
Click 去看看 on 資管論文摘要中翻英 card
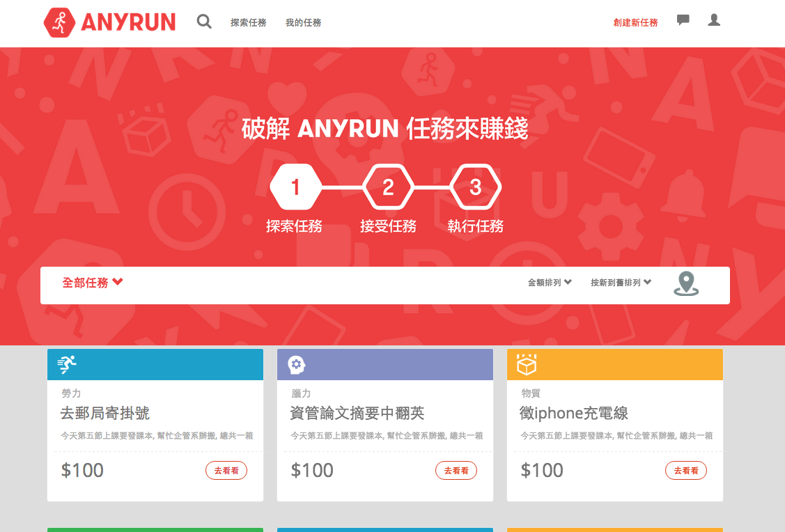point(456,471)
